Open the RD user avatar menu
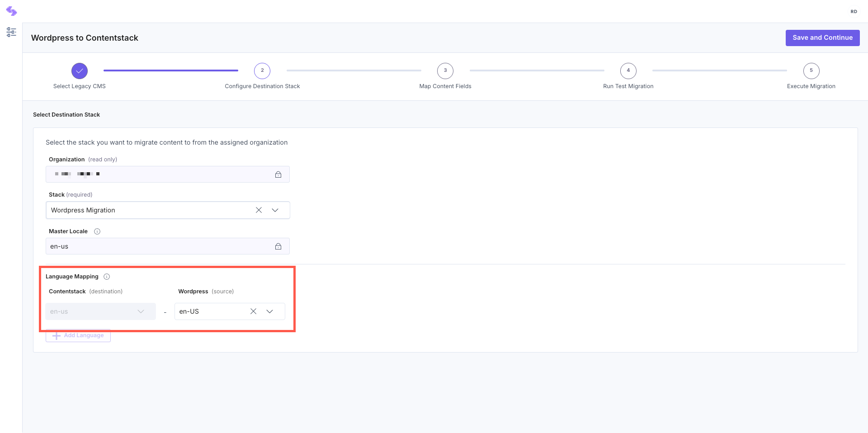 coord(854,12)
